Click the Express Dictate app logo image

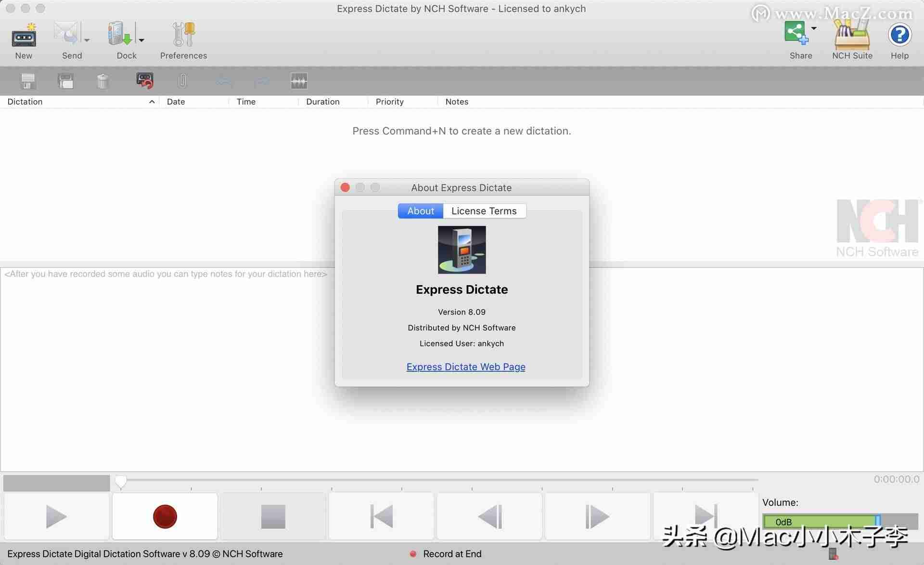coord(462,250)
